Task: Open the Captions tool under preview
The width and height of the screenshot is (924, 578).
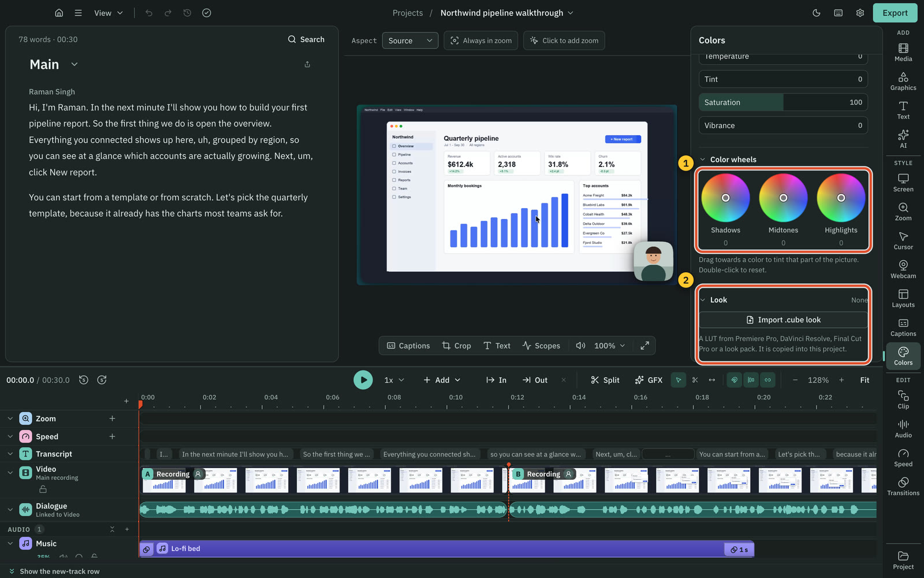Action: pos(408,346)
